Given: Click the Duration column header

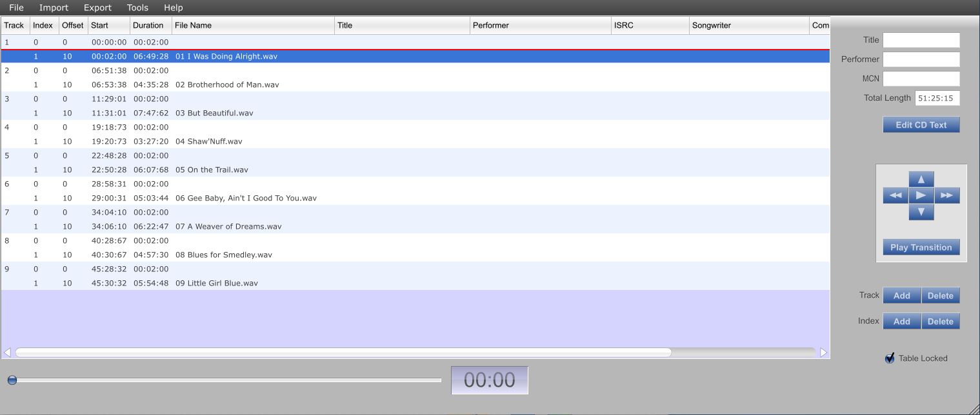Looking at the screenshot, I should click(x=150, y=25).
